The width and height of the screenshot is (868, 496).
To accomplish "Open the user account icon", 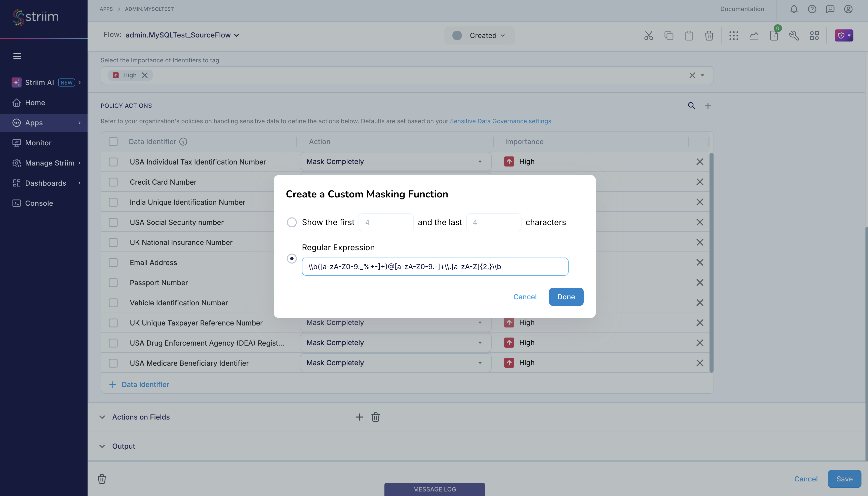I will click(x=848, y=9).
